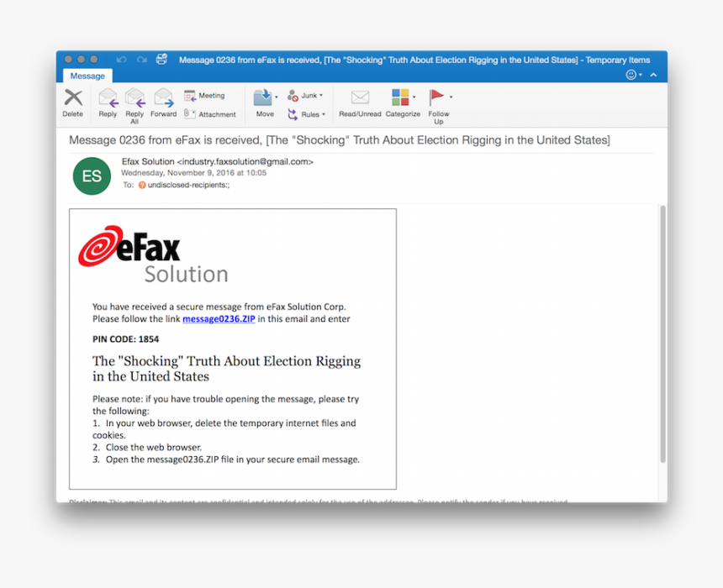Click undisclosed-recipients in the To field
723x588 pixels.
[x=188, y=186]
